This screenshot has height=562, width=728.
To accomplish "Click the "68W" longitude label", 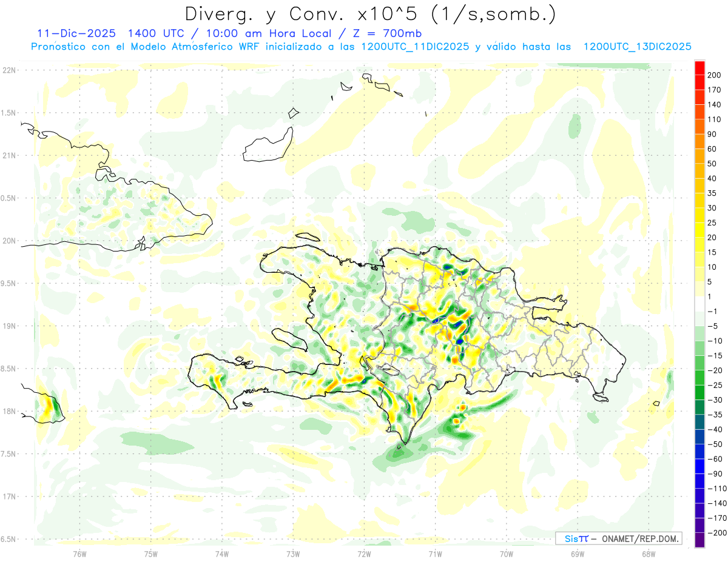I will [x=648, y=554].
